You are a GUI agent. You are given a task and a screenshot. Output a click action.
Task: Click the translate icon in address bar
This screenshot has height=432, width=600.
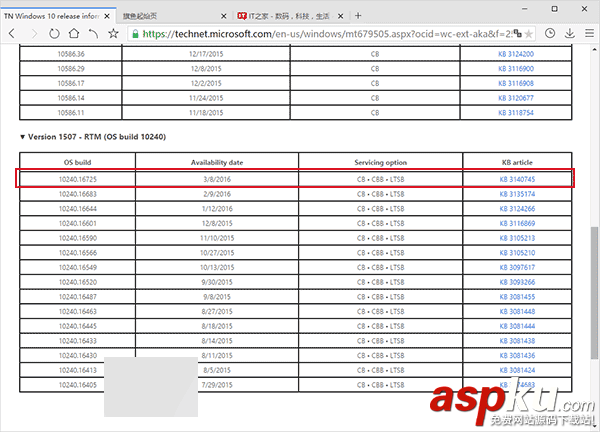(x=517, y=34)
